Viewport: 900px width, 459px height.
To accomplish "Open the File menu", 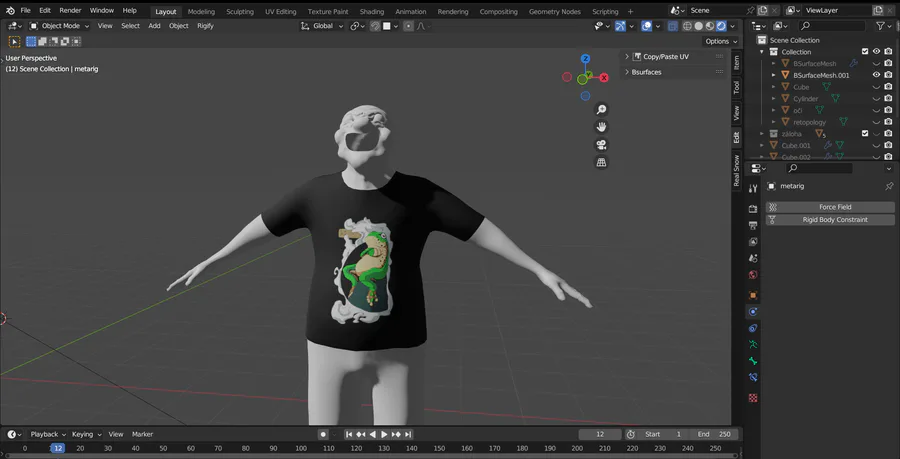I will [25, 10].
